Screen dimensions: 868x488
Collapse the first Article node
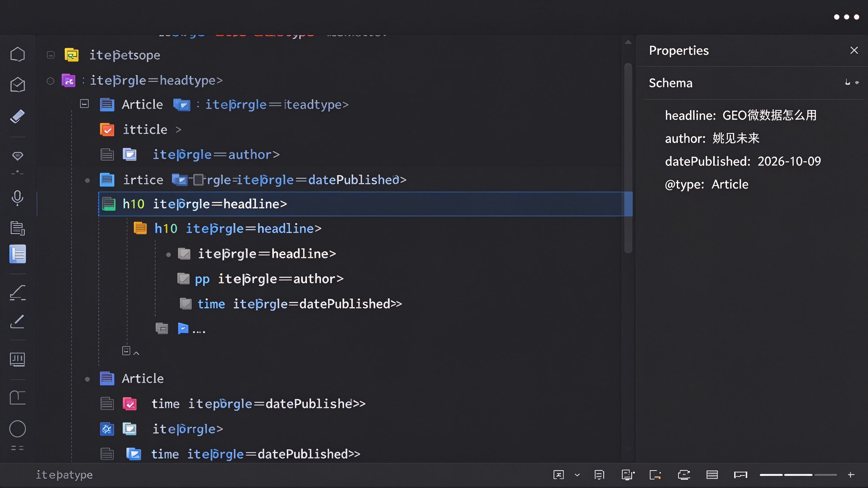click(84, 104)
